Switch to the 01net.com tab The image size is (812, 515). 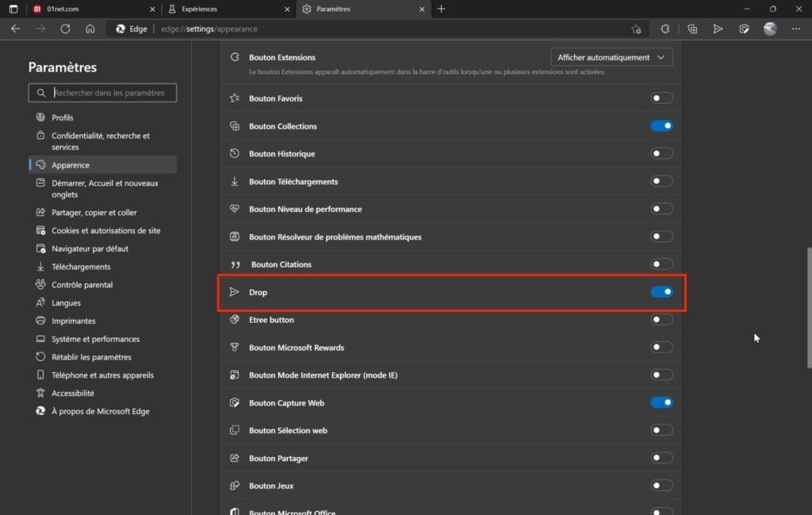(x=94, y=9)
